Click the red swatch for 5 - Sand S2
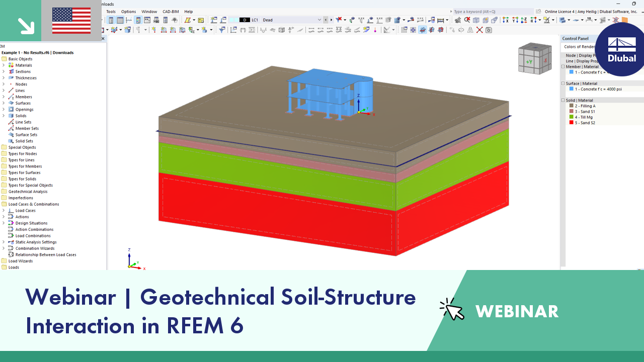Screen dimensions: 644x362 click(x=572, y=122)
